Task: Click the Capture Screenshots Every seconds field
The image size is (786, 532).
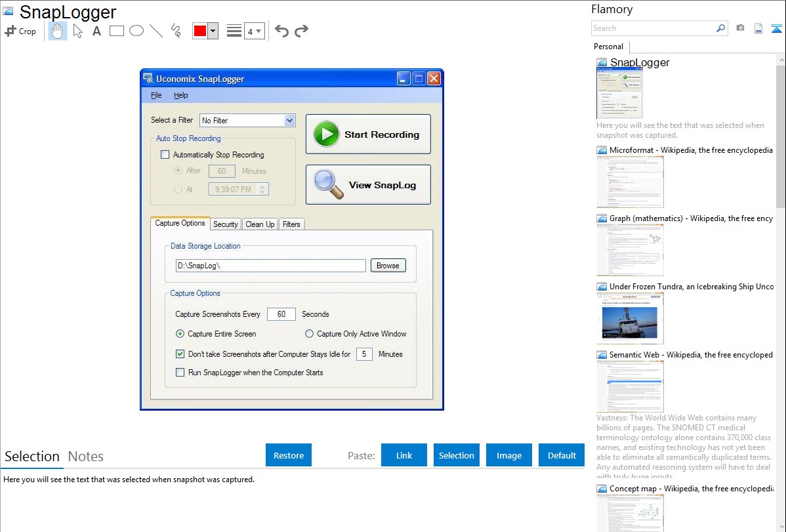Action: pyautogui.click(x=281, y=314)
